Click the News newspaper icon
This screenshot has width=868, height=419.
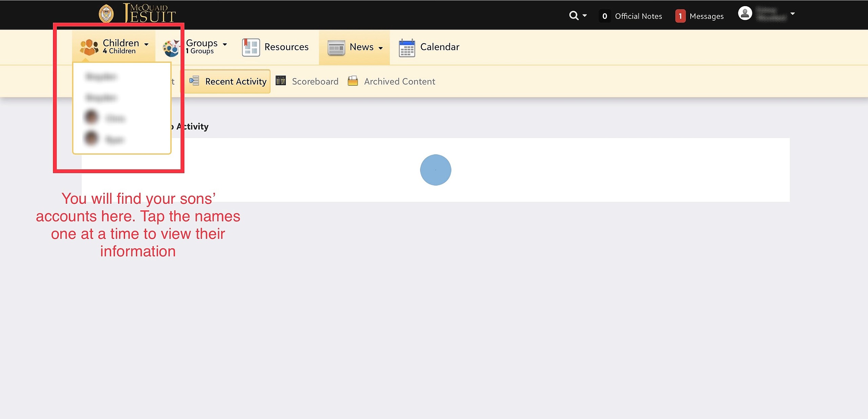click(x=336, y=48)
